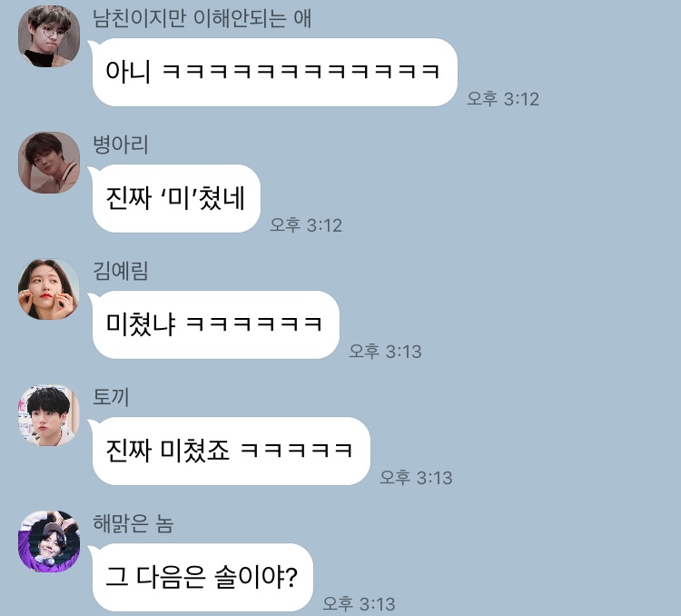Open 토끼's profile picture
The height and width of the screenshot is (616, 681).
(49, 415)
